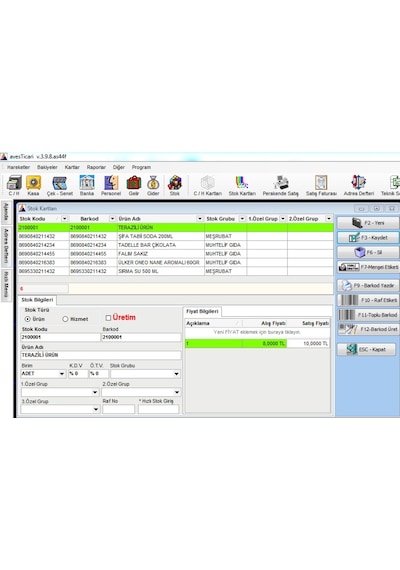Select the Hizmet radio button
The height and width of the screenshot is (570, 400).
(65, 319)
